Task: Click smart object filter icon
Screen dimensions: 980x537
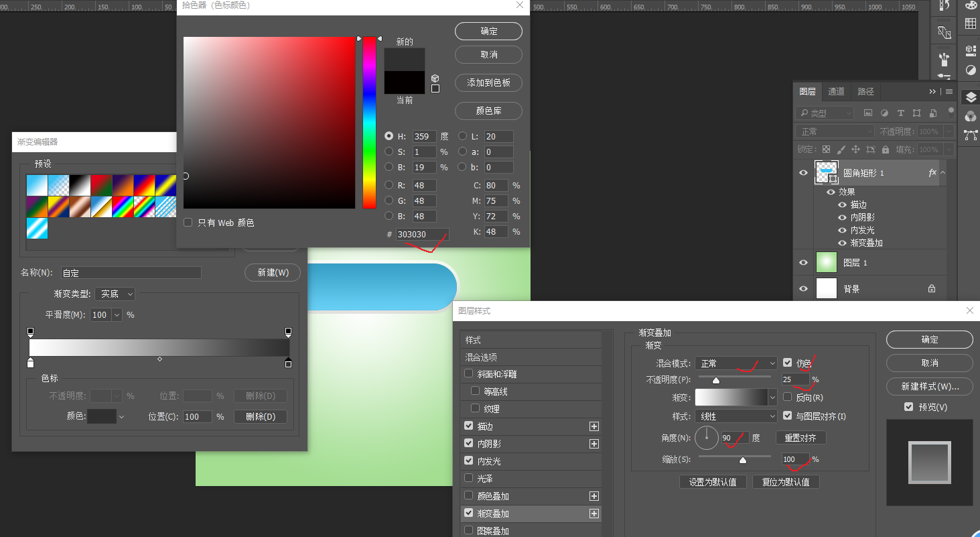Action: click(932, 113)
